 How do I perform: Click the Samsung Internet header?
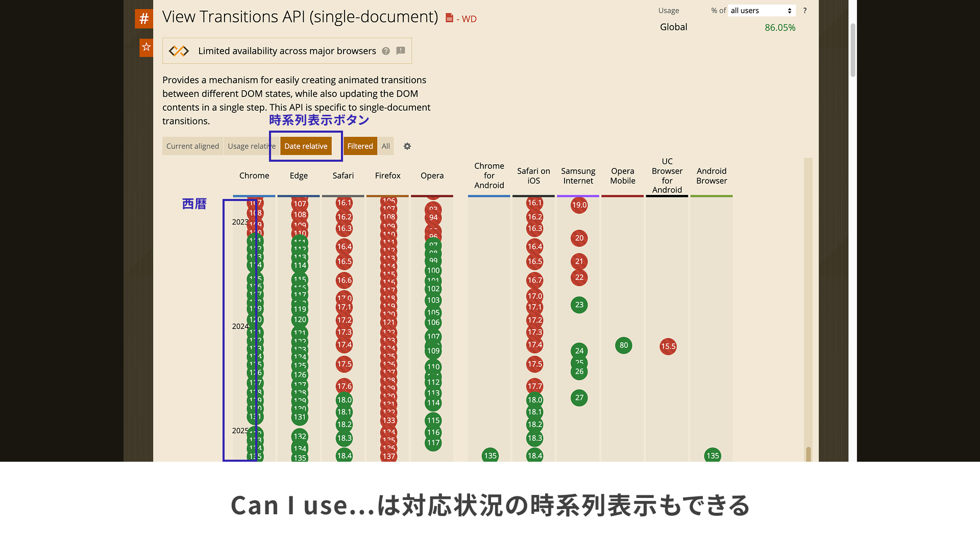coord(578,176)
